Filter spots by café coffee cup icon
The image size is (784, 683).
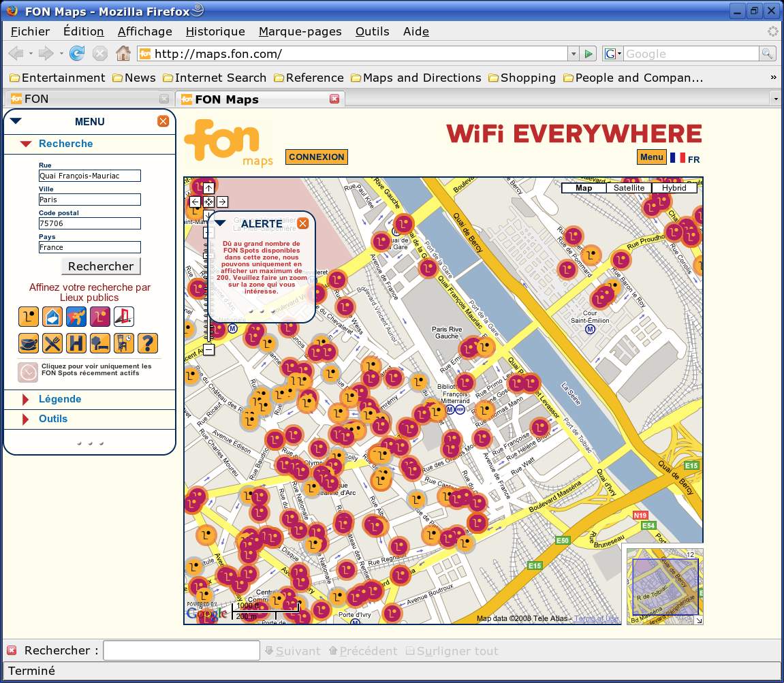[x=29, y=343]
